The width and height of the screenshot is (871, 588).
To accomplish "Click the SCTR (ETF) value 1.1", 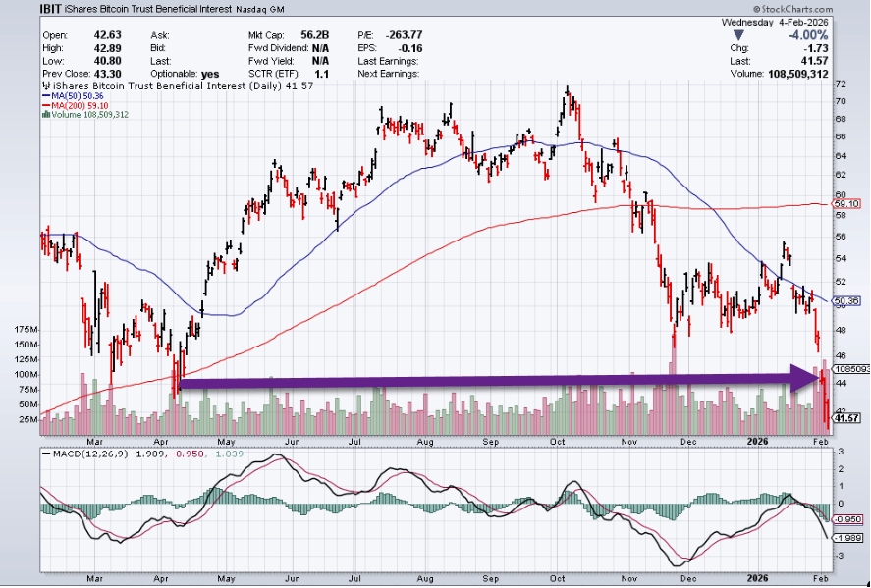I will 322,74.
